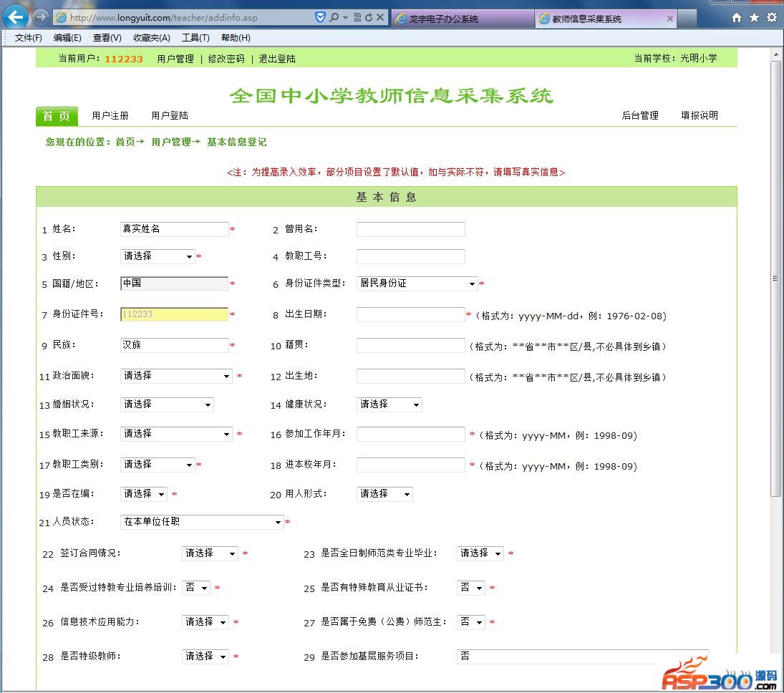Image resolution: width=784 pixels, height=693 pixels.
Task: Open the 身份证件类型 dropdown
Action: click(x=417, y=283)
